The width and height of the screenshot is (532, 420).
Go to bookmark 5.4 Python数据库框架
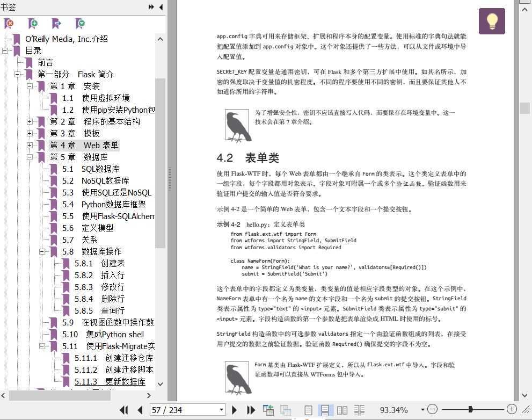click(104, 205)
